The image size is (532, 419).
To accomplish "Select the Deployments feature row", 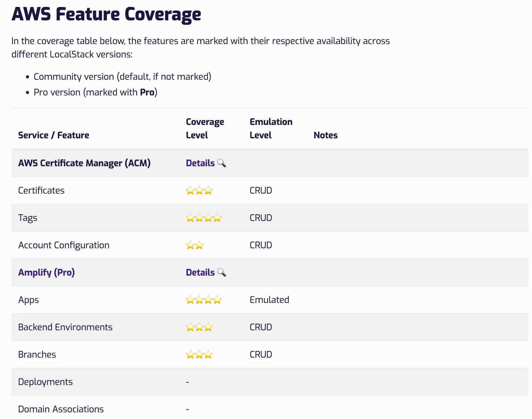I will (x=270, y=382).
